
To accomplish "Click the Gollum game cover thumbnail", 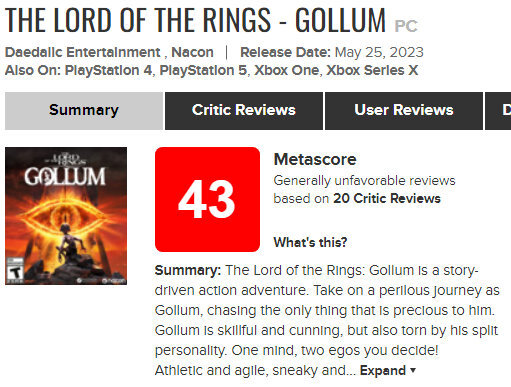I will pyautogui.click(x=66, y=216).
